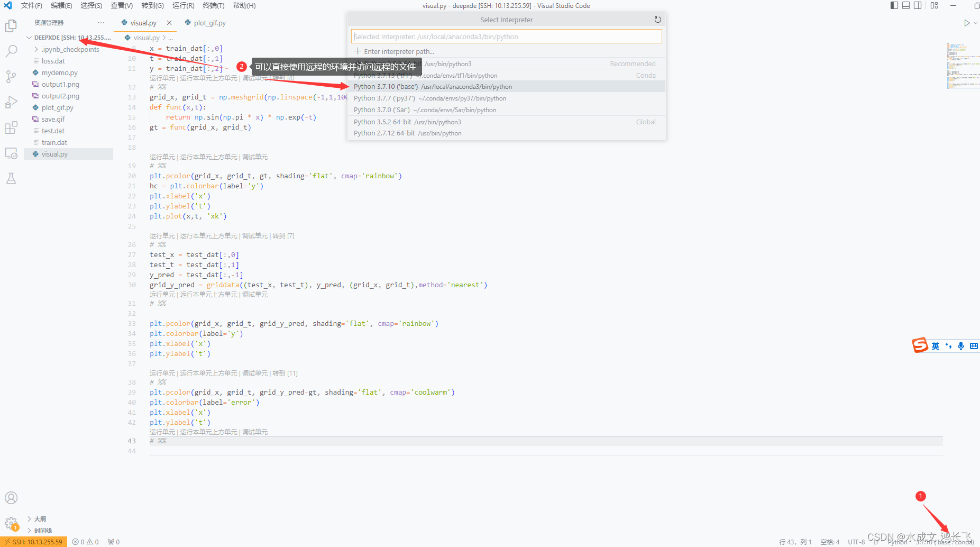Toggle bottom panel layout icon
980x547 pixels.
(906, 5)
